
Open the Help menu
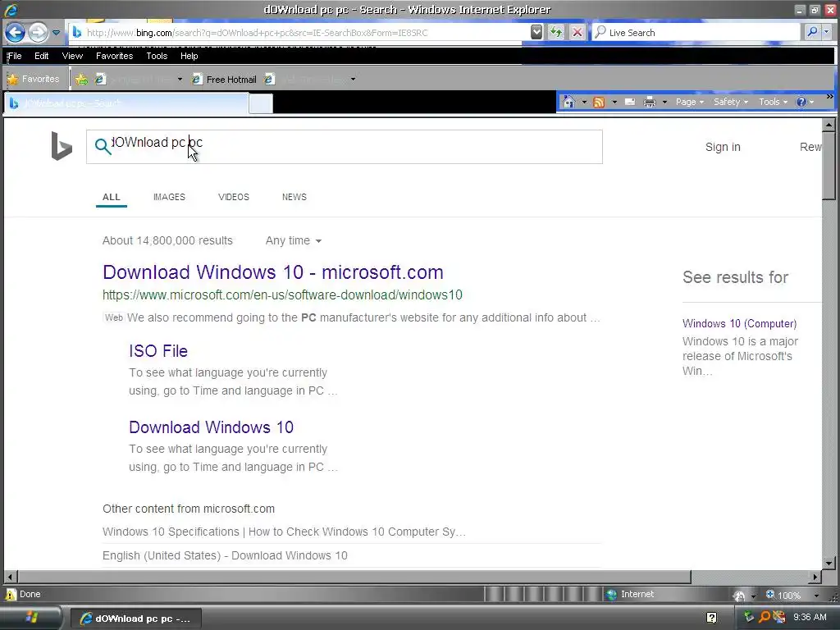click(x=189, y=56)
